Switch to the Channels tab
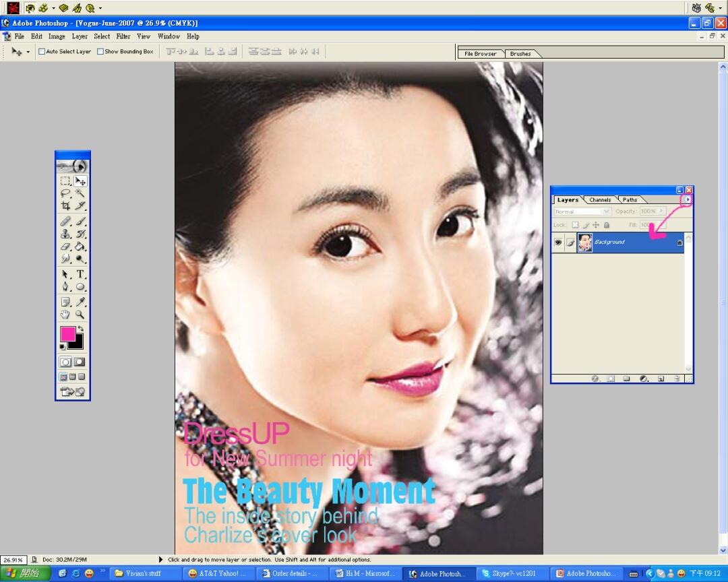Screen dimensions: 728x582 click(600, 200)
